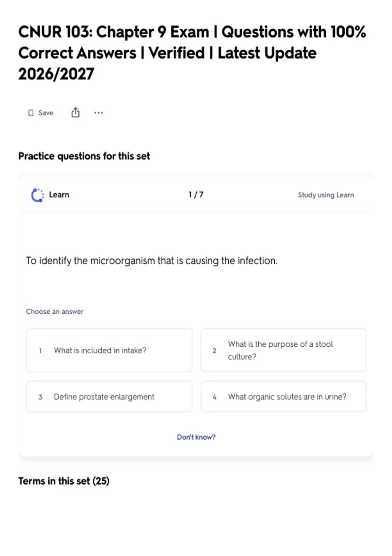Select 'What organic solutes are in urine?'
Viewport: 392px width, 556px height.
coord(283,396)
